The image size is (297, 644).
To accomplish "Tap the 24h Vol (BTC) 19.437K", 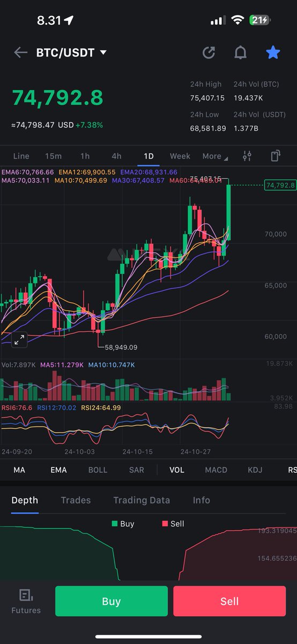I will pyautogui.click(x=248, y=98).
